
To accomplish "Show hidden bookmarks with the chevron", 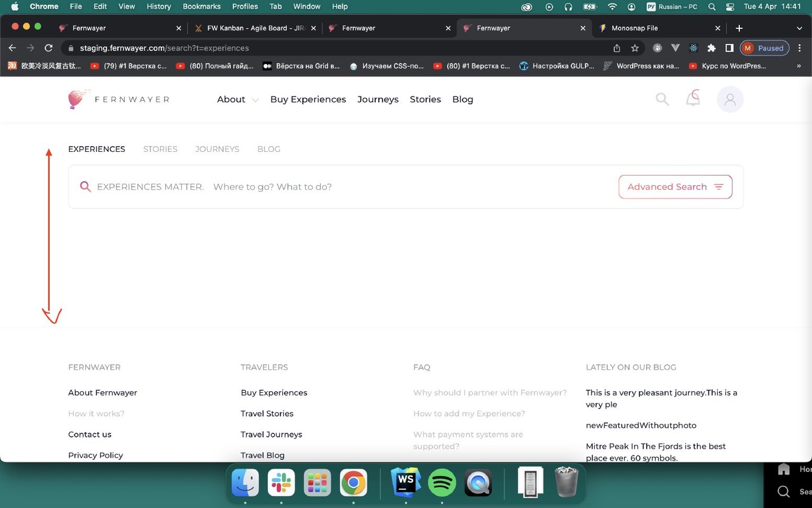I will point(798,66).
